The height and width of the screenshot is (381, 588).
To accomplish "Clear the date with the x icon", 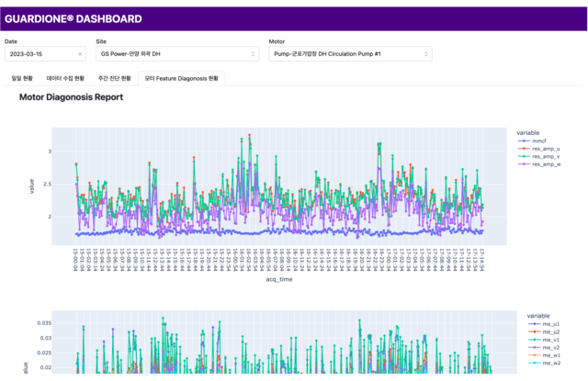I will coord(80,54).
